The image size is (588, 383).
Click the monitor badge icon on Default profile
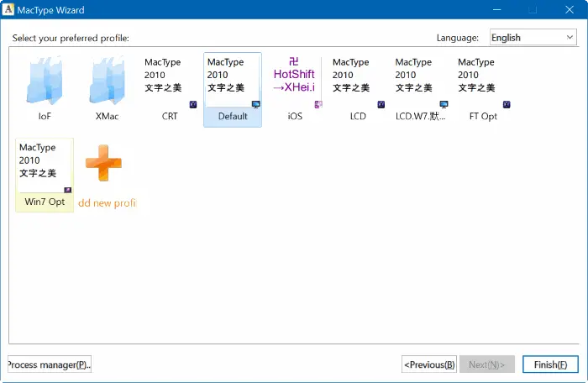255,104
